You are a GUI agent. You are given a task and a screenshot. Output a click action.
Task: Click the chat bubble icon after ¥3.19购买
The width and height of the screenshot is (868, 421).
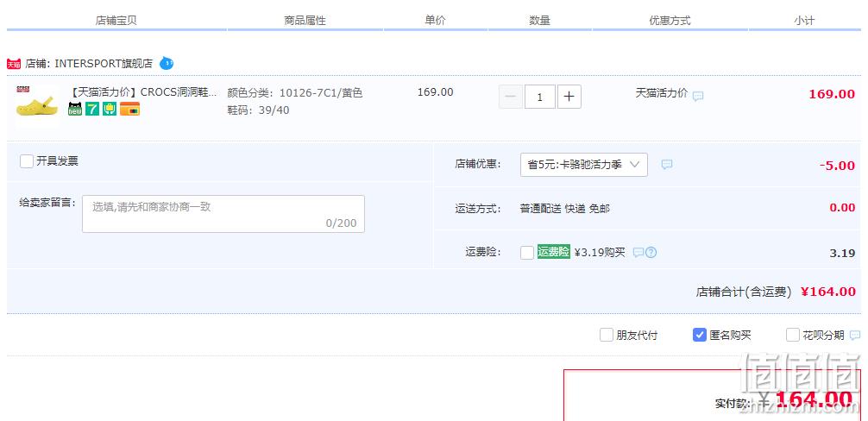(638, 253)
